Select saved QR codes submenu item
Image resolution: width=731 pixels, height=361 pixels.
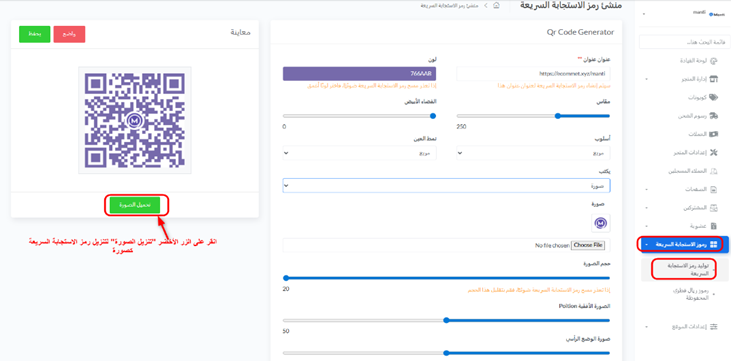690,294
